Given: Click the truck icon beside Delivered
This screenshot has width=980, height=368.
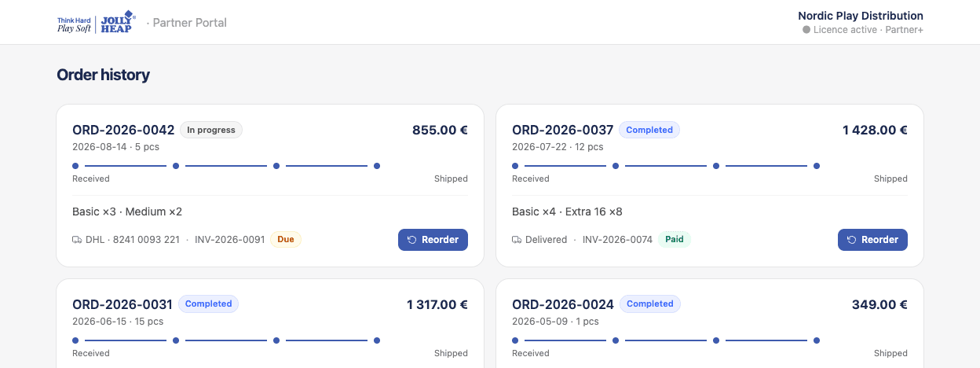Looking at the screenshot, I should point(517,240).
